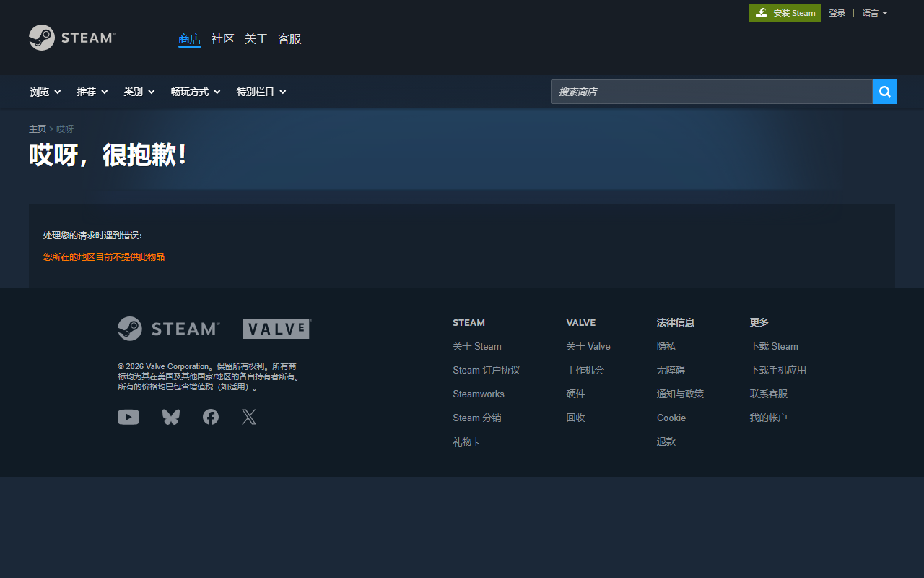Click the Valve logo in the footer
924x578 pixels.
click(x=277, y=329)
